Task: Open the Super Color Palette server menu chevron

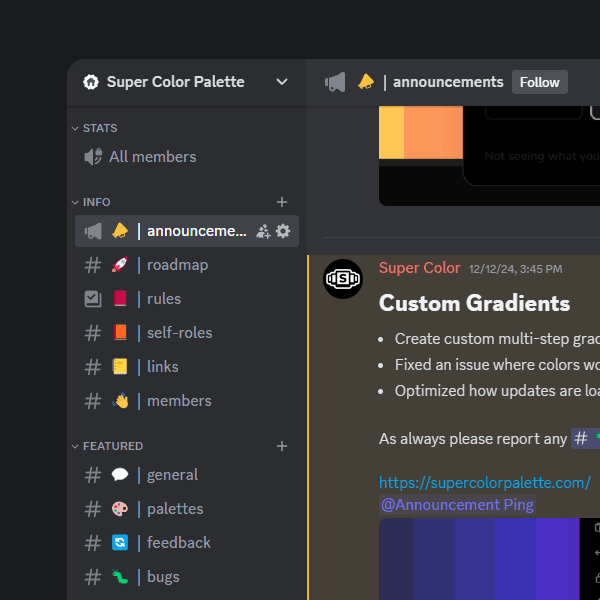Action: coord(282,82)
